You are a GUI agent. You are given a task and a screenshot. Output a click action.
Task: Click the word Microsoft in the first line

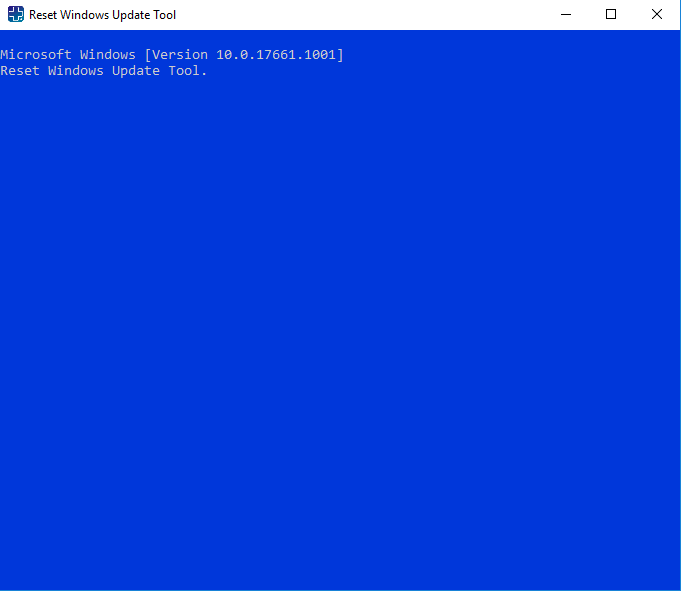point(36,55)
